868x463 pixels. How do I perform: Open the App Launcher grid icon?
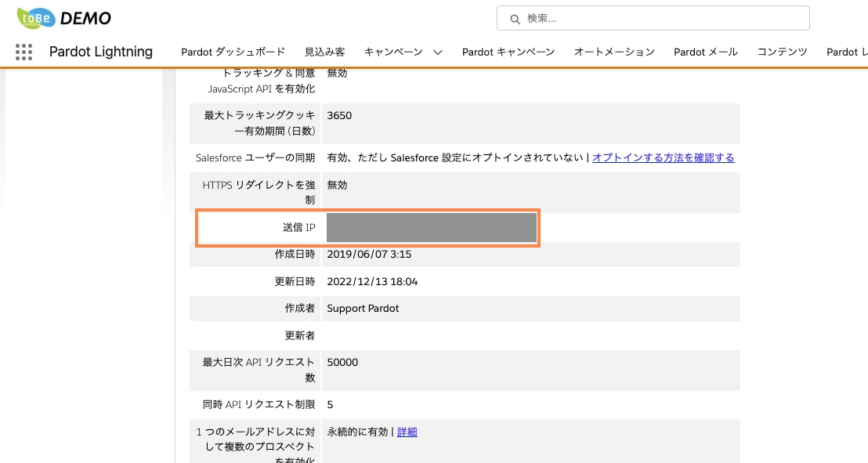click(24, 52)
